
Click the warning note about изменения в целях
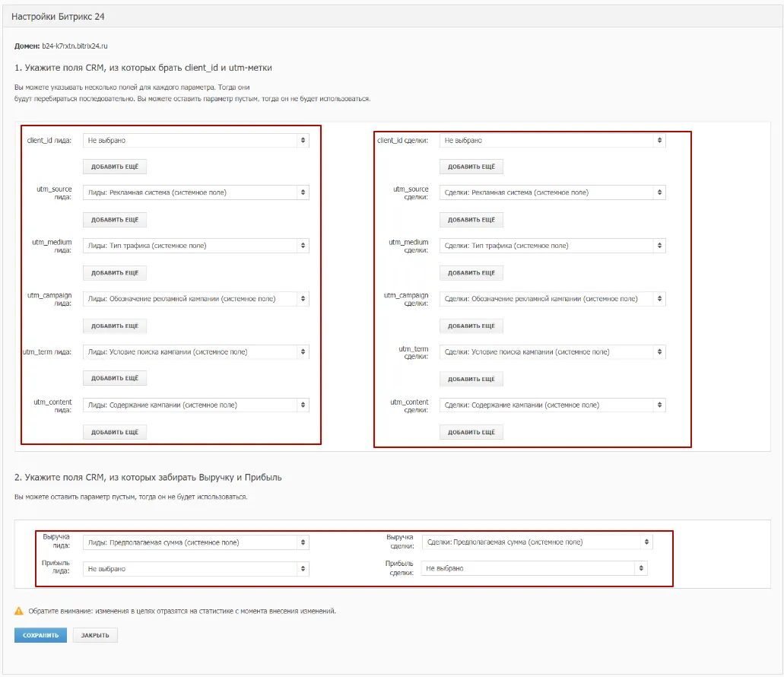coord(182,611)
